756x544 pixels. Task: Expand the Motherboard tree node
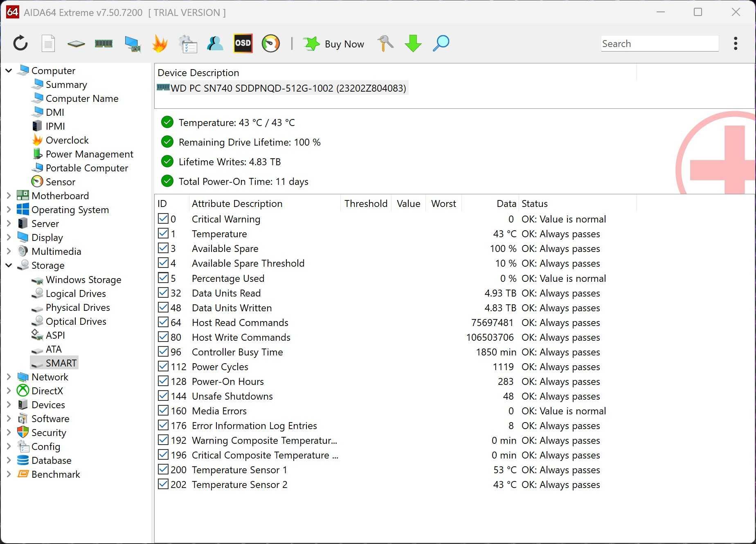click(9, 196)
